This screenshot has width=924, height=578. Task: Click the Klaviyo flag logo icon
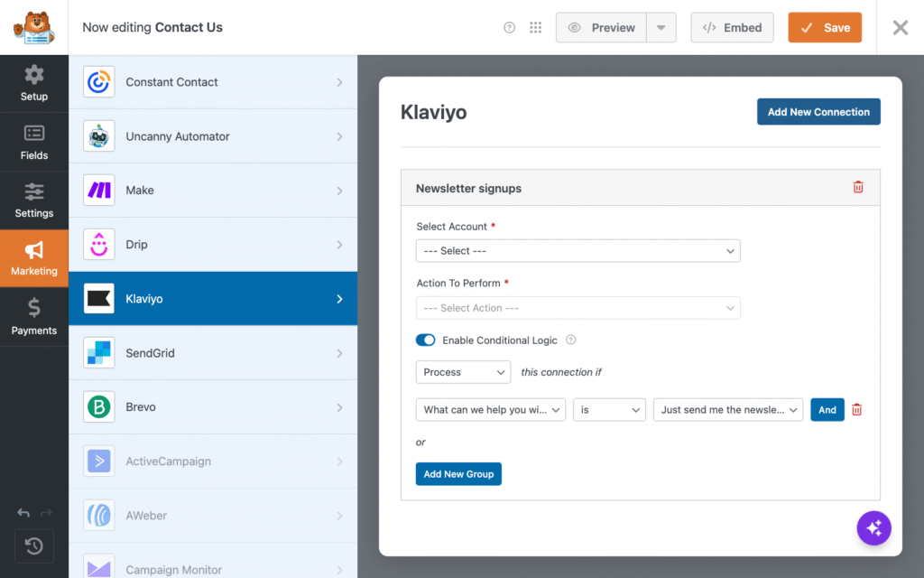click(x=99, y=298)
